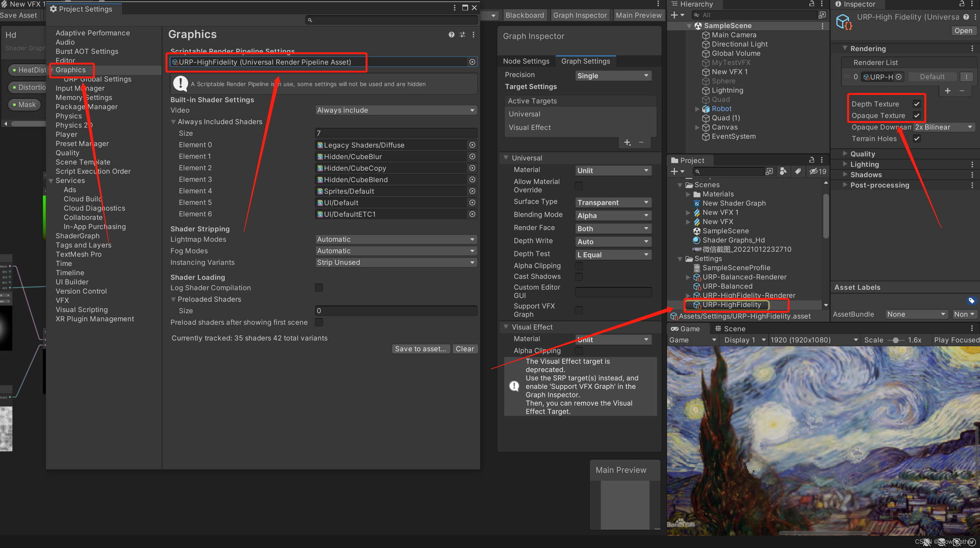Open the Surface Type dropdown
This screenshot has height=548, width=980.
(613, 203)
